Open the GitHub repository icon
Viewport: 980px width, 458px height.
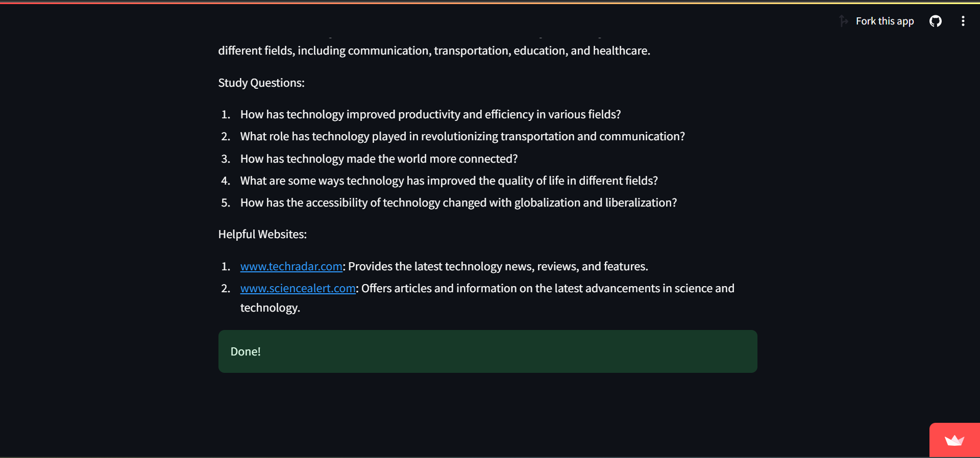point(935,21)
